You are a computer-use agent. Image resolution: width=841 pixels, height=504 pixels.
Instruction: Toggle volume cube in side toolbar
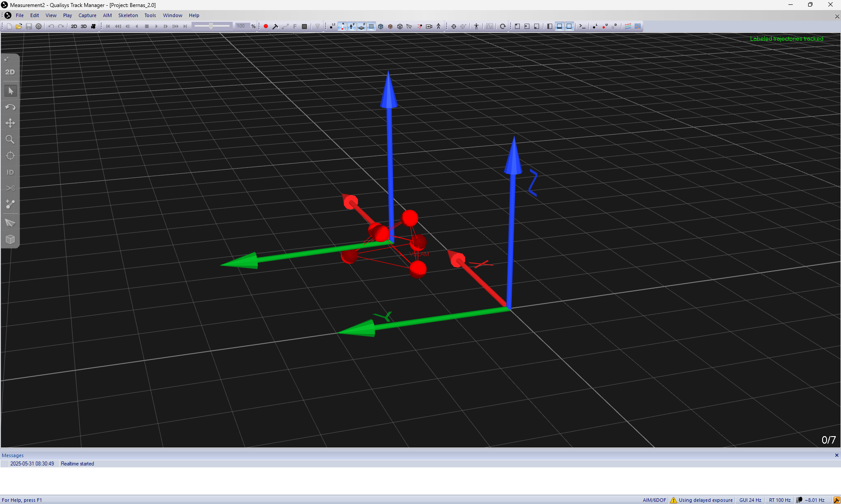point(11,240)
